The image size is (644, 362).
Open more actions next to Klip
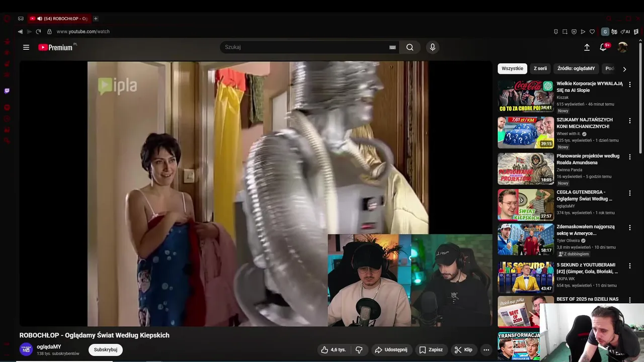point(486,349)
